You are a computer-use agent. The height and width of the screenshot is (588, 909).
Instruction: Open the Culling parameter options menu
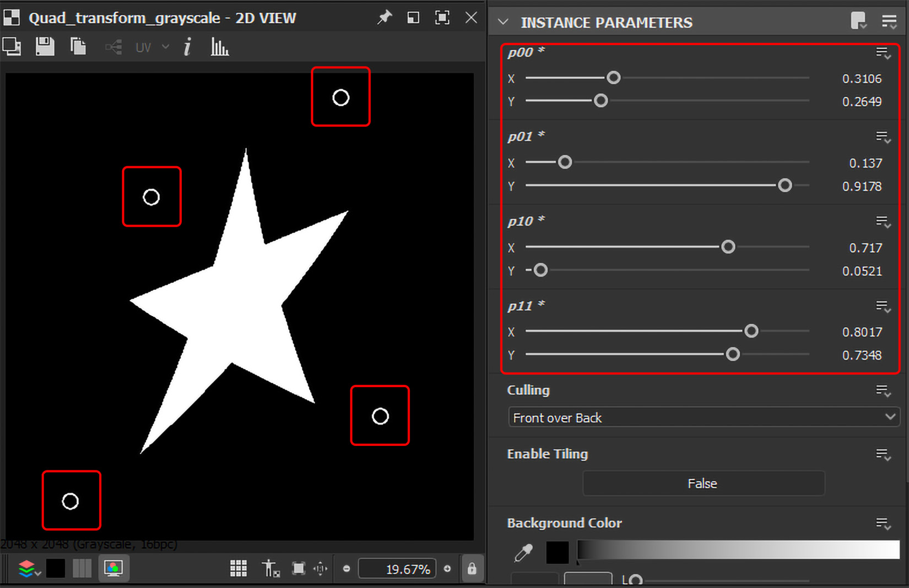pyautogui.click(x=884, y=391)
